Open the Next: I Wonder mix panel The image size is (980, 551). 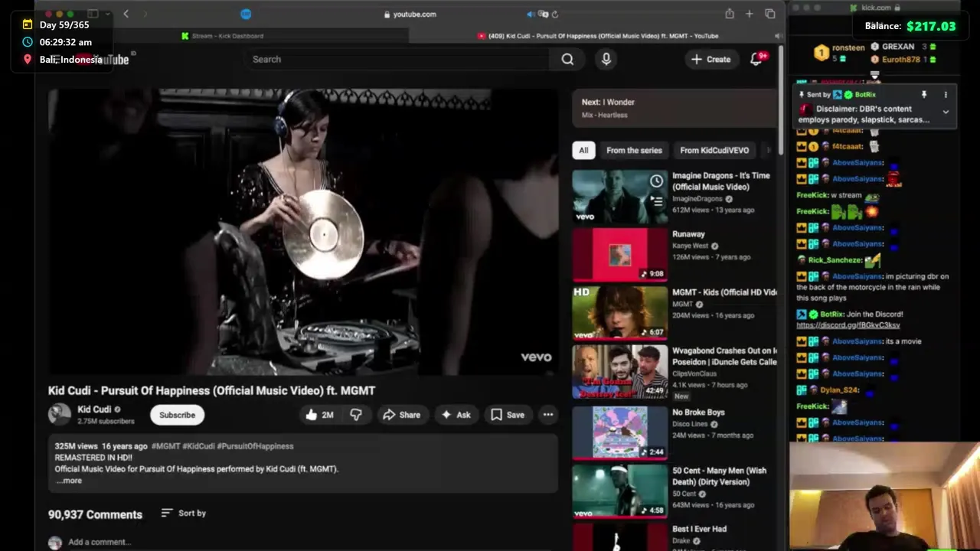click(674, 108)
